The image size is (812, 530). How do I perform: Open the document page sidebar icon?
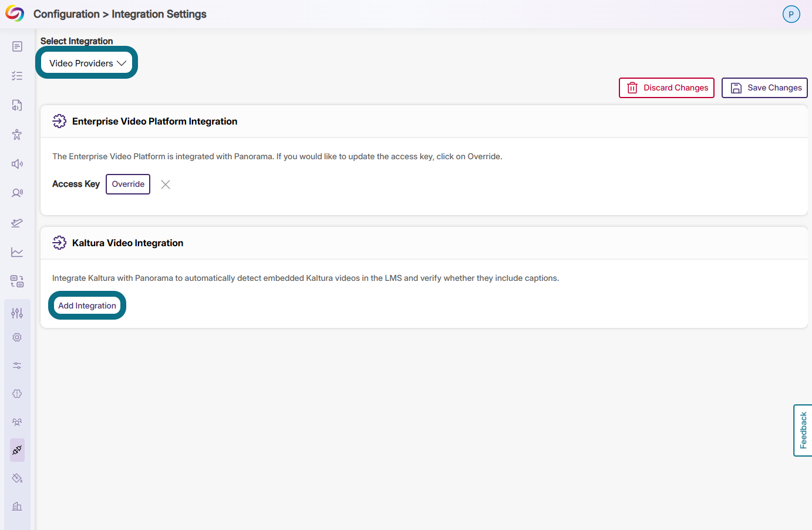[x=17, y=46]
